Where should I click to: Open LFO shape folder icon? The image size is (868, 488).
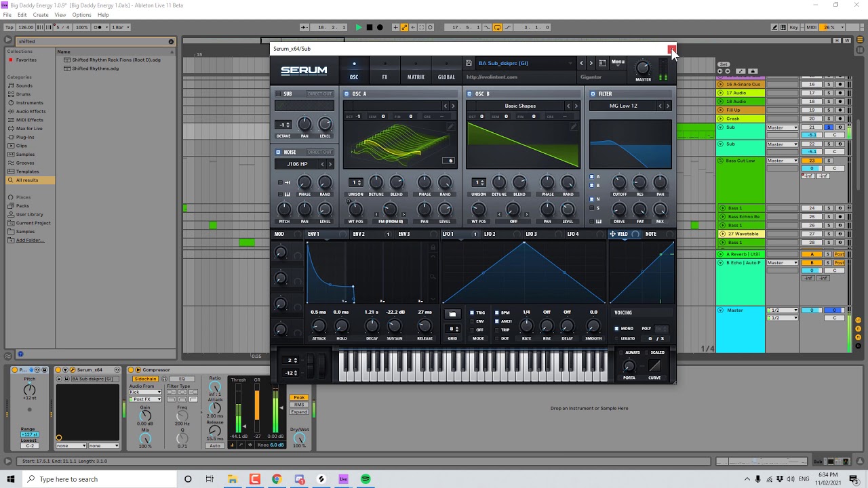452,314
